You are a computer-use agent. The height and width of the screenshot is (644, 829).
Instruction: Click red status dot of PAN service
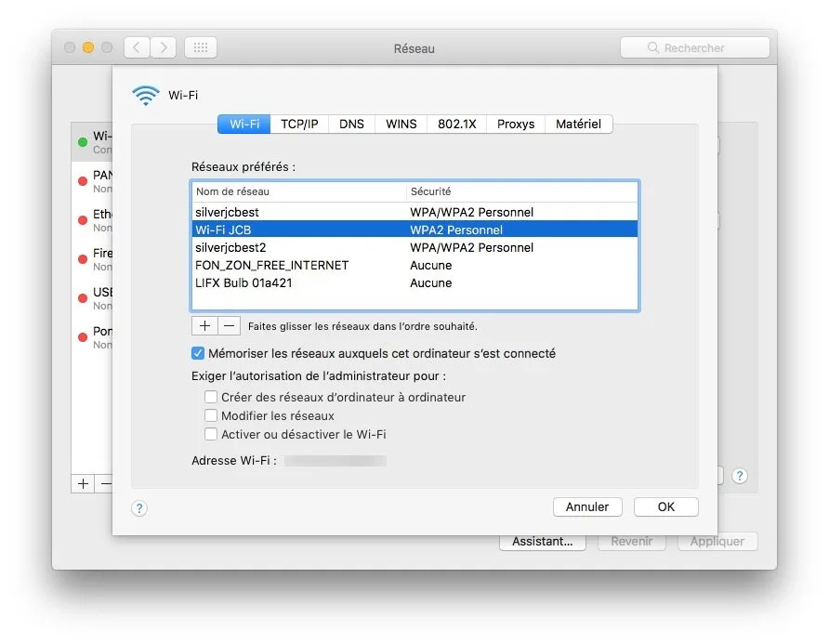[x=83, y=181]
